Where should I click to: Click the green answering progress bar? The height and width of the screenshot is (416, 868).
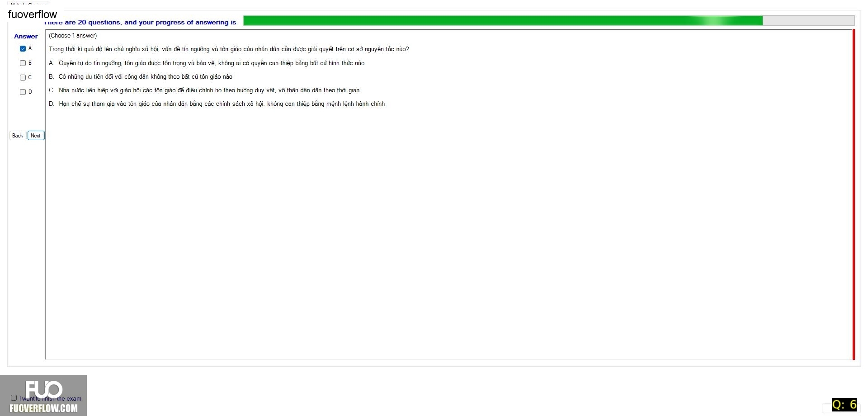pyautogui.click(x=548, y=21)
